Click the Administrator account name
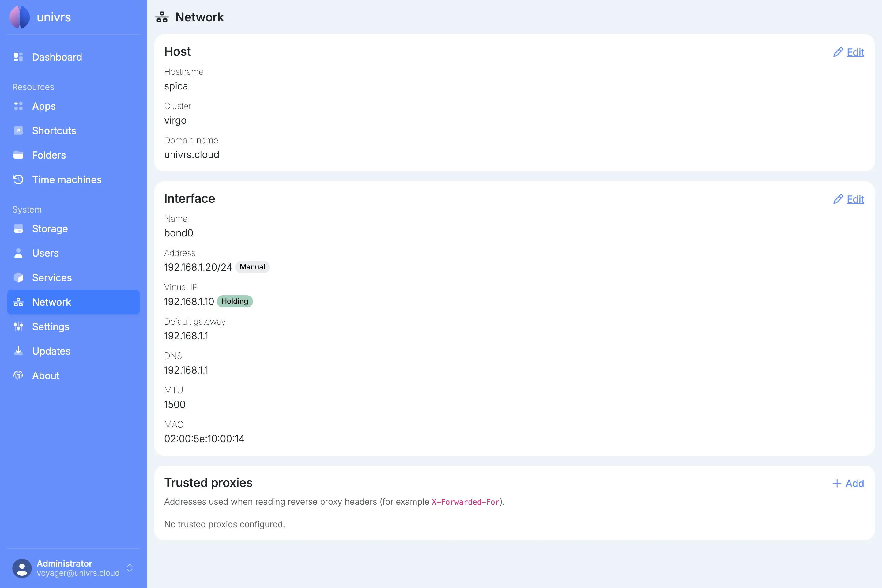Viewport: 882px width, 588px height. point(64,563)
